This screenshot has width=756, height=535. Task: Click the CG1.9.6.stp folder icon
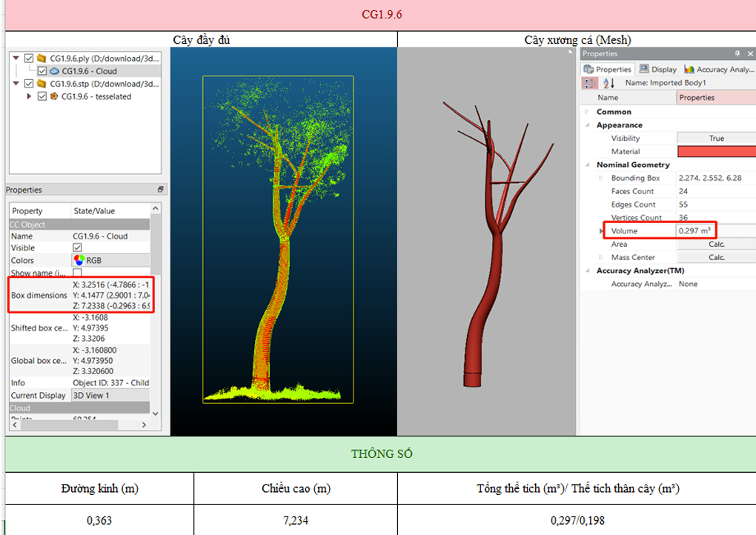tap(42, 84)
